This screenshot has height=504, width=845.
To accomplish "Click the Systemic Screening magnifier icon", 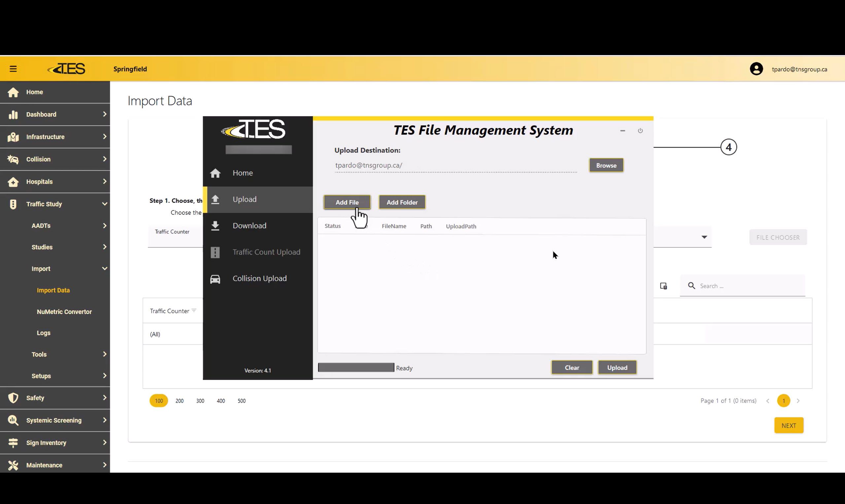I will click(13, 421).
